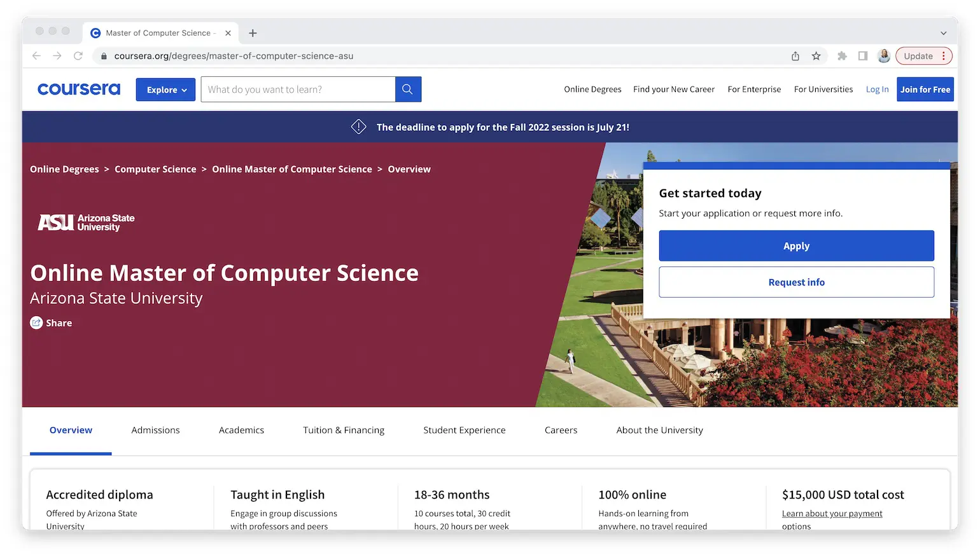
Task: Open the Explore dropdown
Action: 165,89
